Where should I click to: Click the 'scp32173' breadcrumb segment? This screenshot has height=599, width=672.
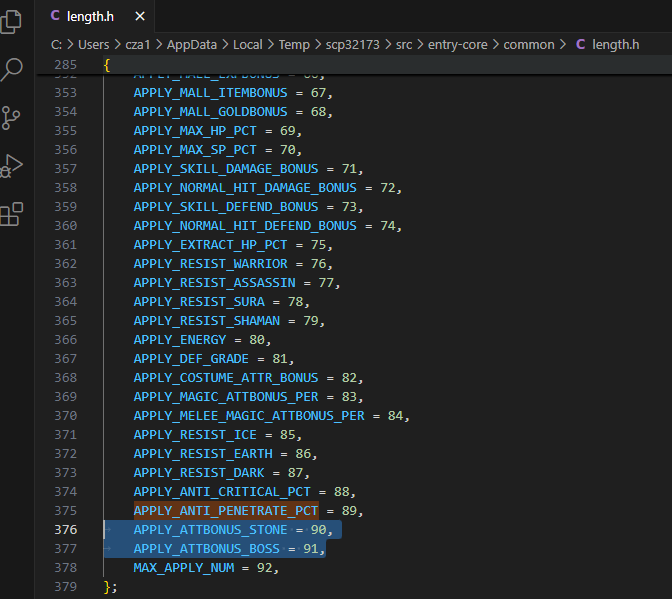pyautogui.click(x=354, y=44)
